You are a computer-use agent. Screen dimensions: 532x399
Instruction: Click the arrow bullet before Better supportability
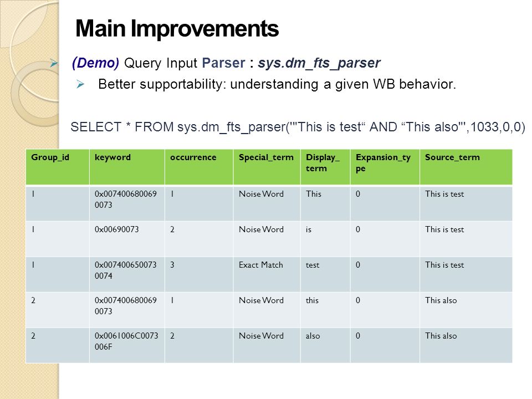pyautogui.click(x=80, y=84)
